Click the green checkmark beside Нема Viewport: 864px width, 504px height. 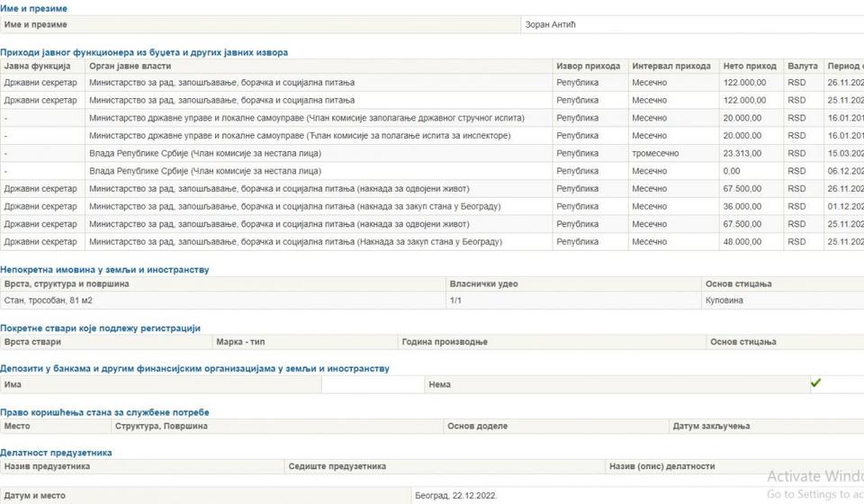click(815, 383)
